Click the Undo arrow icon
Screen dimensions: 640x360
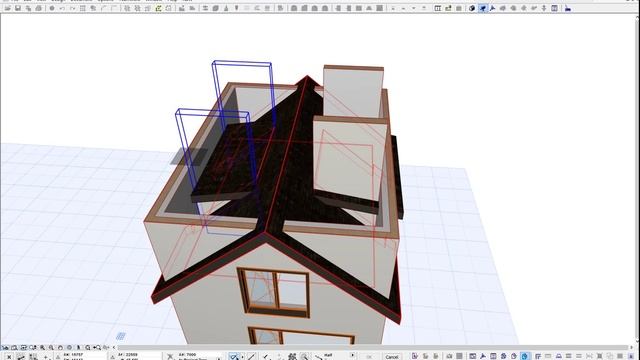click(x=62, y=8)
